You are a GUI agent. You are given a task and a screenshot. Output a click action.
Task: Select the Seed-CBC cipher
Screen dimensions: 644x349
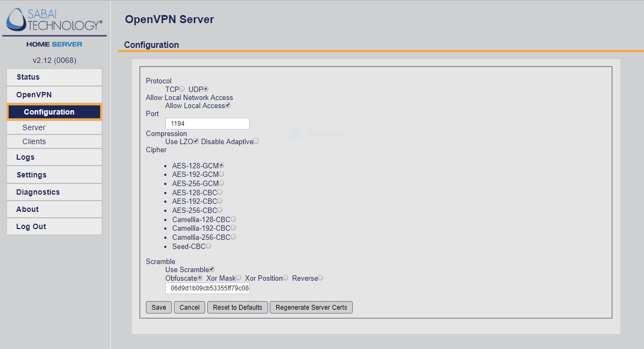(208, 246)
